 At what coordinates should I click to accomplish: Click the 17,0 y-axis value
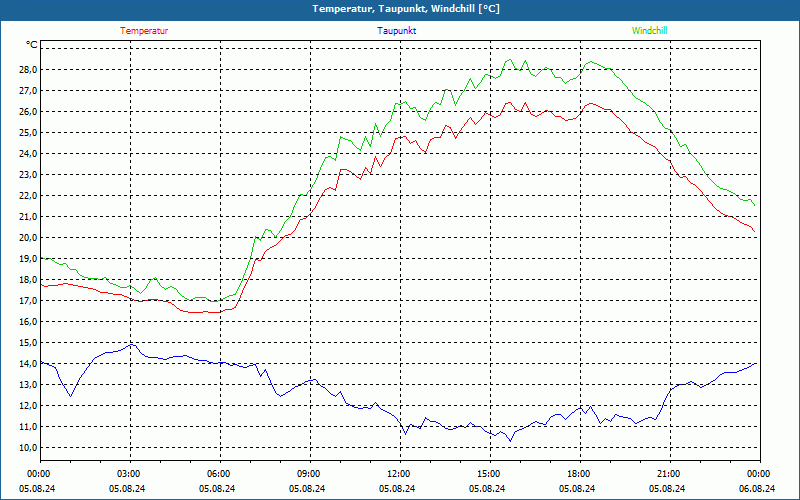pyautogui.click(x=29, y=301)
